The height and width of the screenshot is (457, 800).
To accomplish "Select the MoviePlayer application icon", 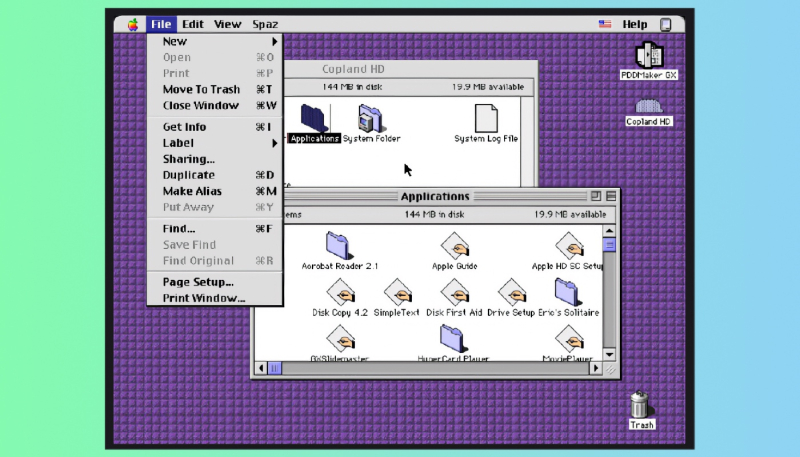I will point(569,338).
